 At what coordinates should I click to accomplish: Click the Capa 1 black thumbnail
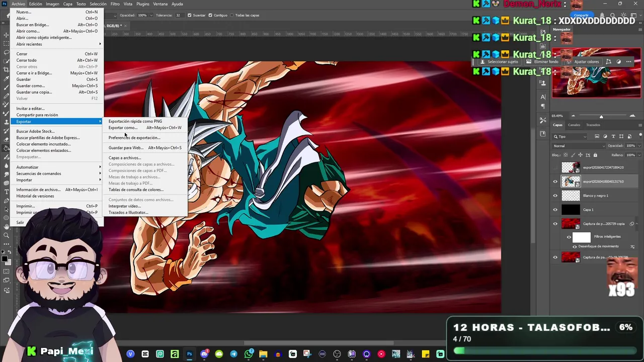(x=571, y=210)
